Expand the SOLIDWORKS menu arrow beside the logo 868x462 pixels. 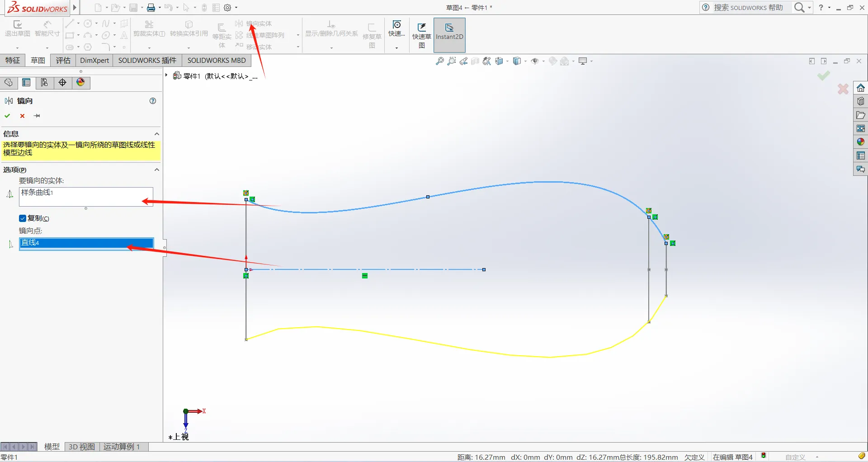pos(75,8)
